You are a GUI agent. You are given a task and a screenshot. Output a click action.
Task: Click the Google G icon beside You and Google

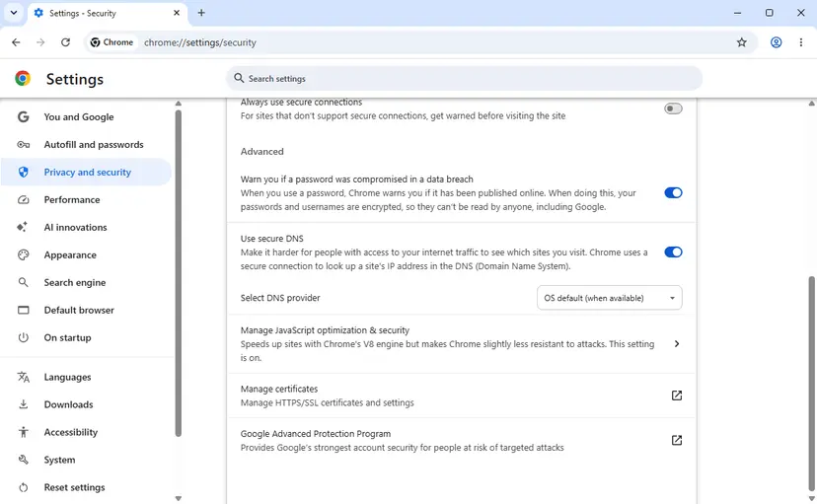tap(23, 116)
